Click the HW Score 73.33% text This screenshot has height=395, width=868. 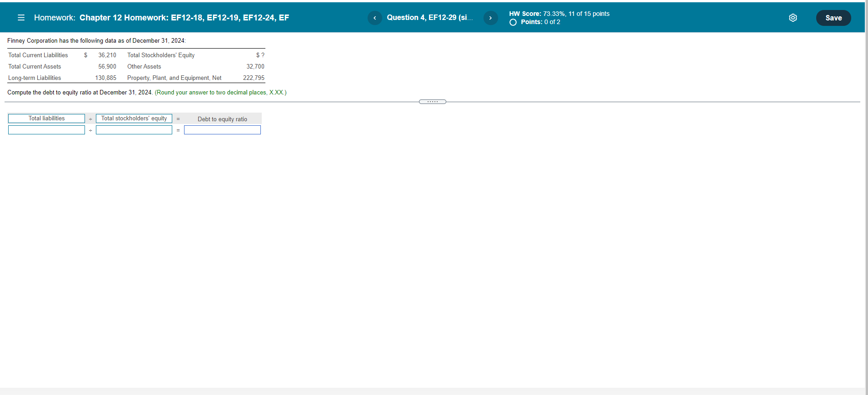pyautogui.click(x=559, y=14)
